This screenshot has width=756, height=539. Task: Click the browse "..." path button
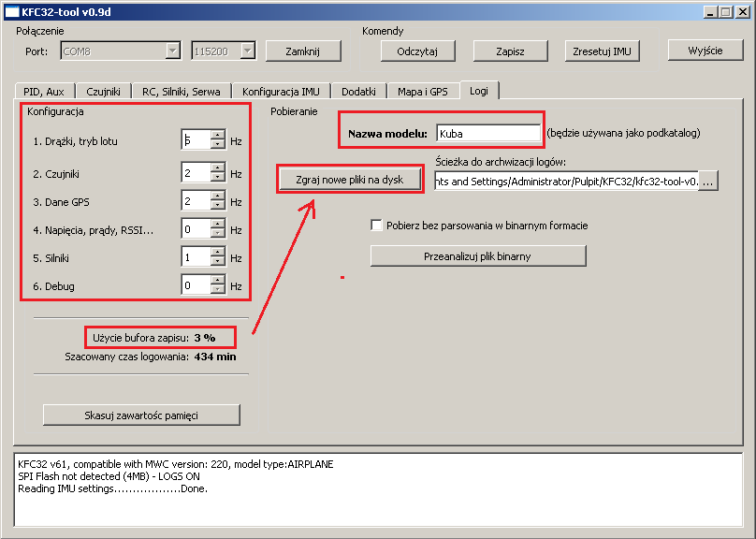[x=708, y=182]
